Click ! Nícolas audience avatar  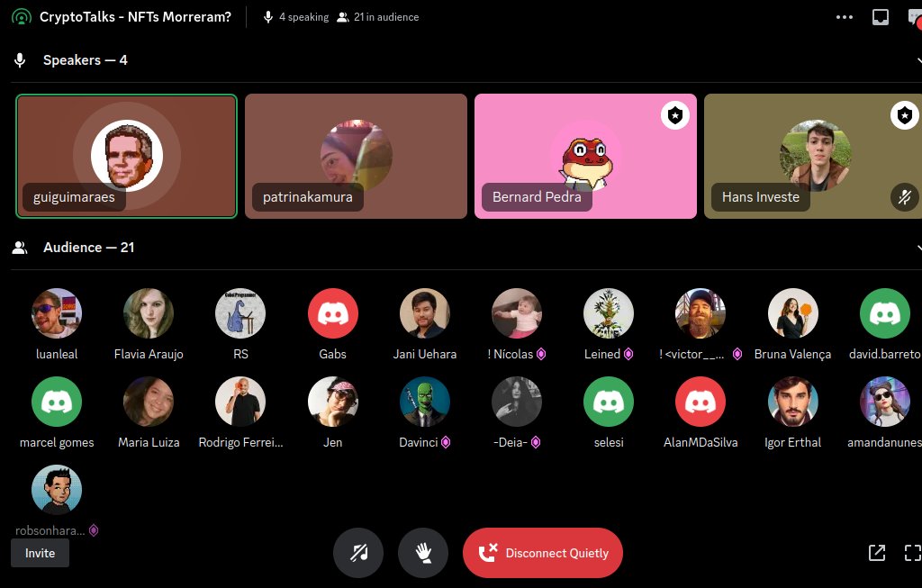pos(517,313)
